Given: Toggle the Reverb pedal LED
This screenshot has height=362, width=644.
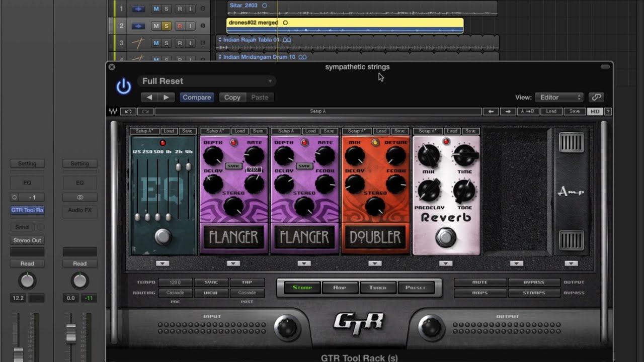Looking at the screenshot, I should (x=446, y=141).
